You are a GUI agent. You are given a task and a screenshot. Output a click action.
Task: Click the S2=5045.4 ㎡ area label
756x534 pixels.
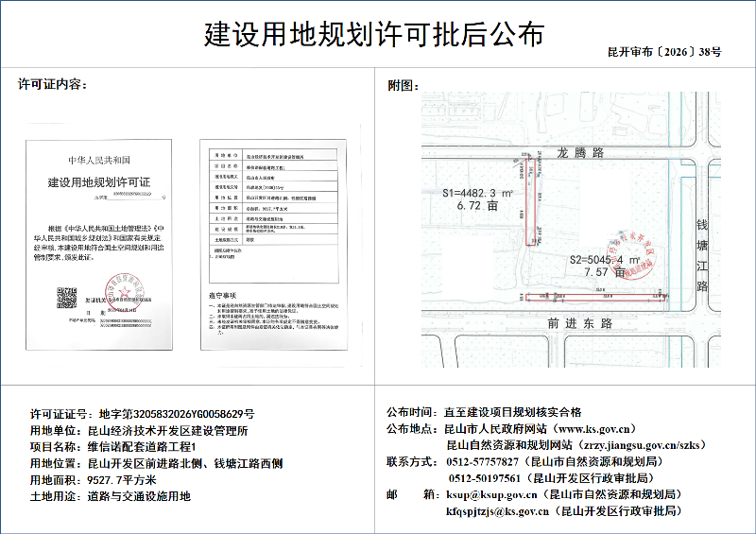pos(605,259)
